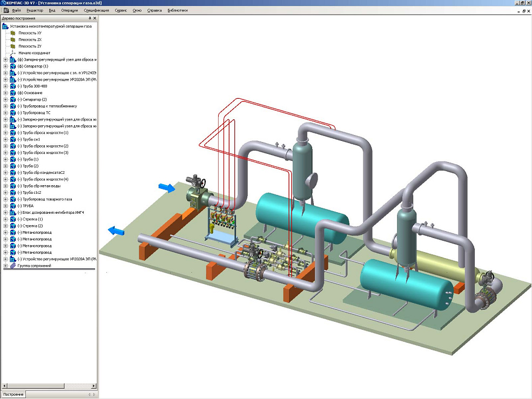The height and width of the screenshot is (399, 532).
Task: Click the root assembly icon in tree
Action: [5, 26]
